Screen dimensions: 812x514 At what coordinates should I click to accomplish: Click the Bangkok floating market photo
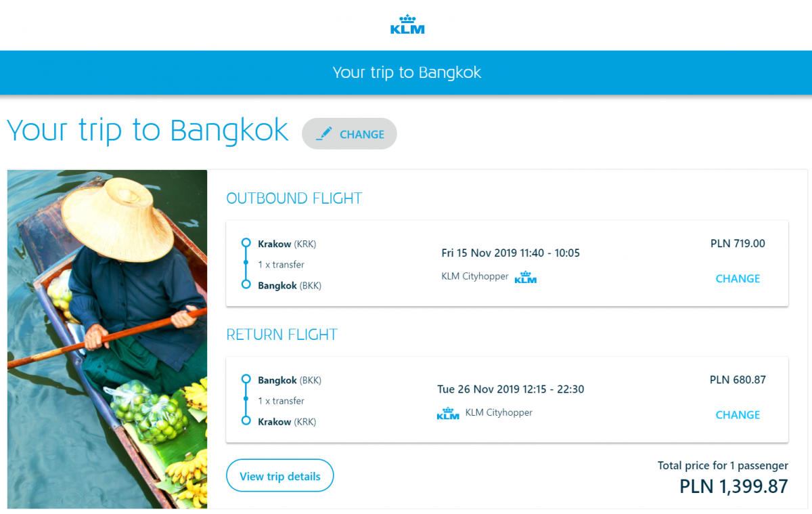107,339
